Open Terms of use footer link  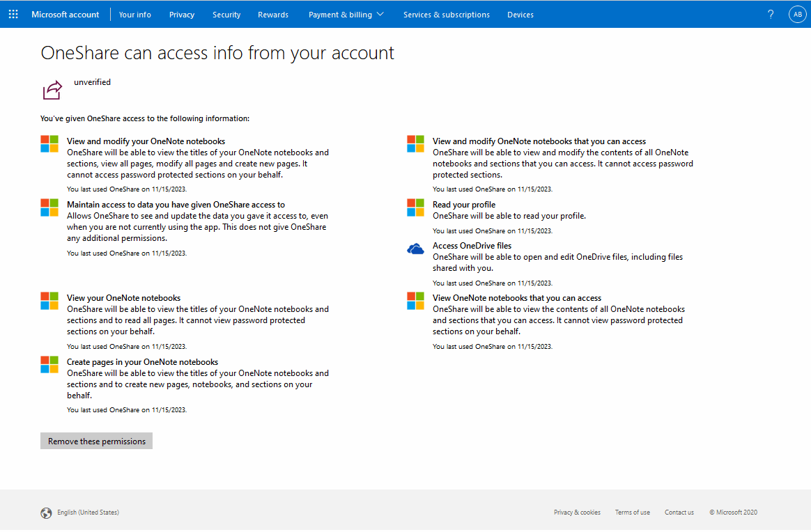coord(633,513)
